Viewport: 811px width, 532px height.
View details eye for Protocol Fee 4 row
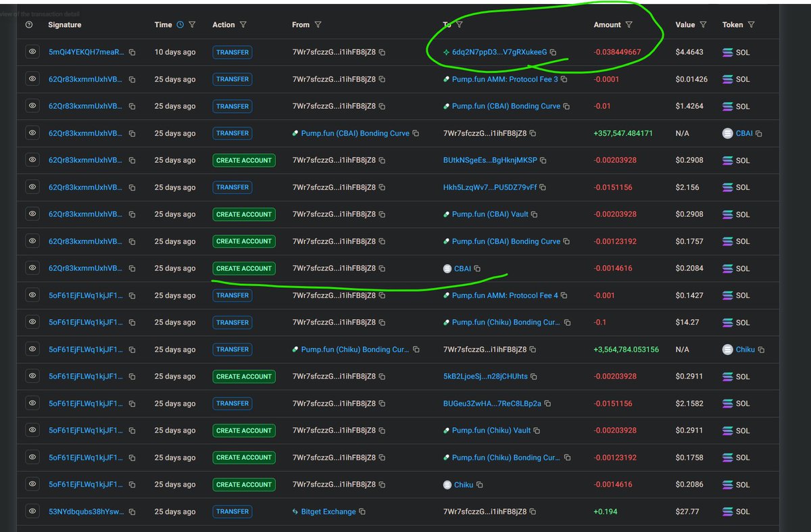point(32,295)
